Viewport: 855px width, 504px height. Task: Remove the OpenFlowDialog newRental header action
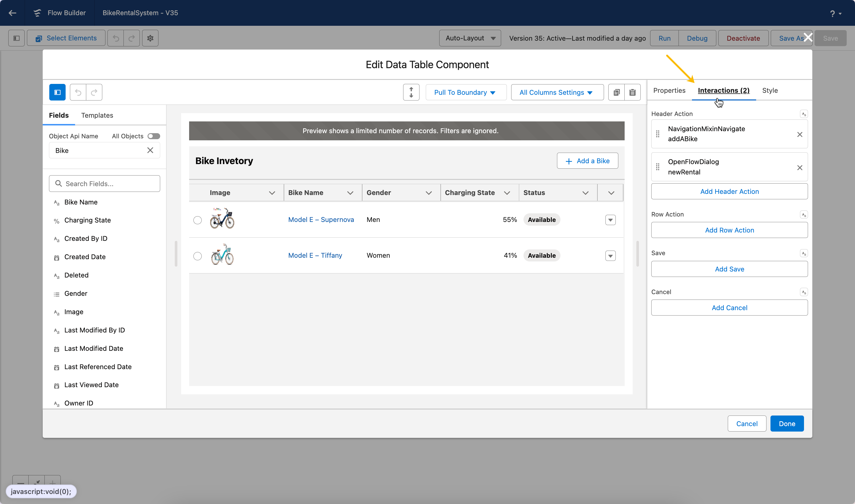pos(800,168)
